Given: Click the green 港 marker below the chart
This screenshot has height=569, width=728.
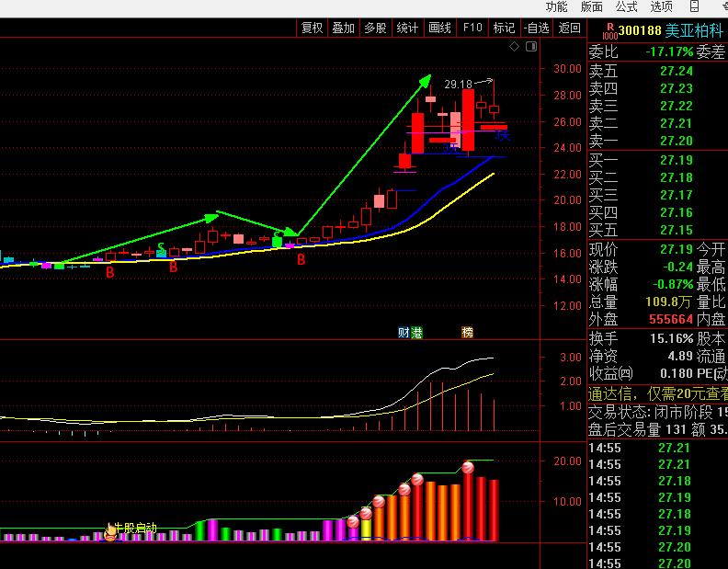Looking at the screenshot, I should pos(416,333).
